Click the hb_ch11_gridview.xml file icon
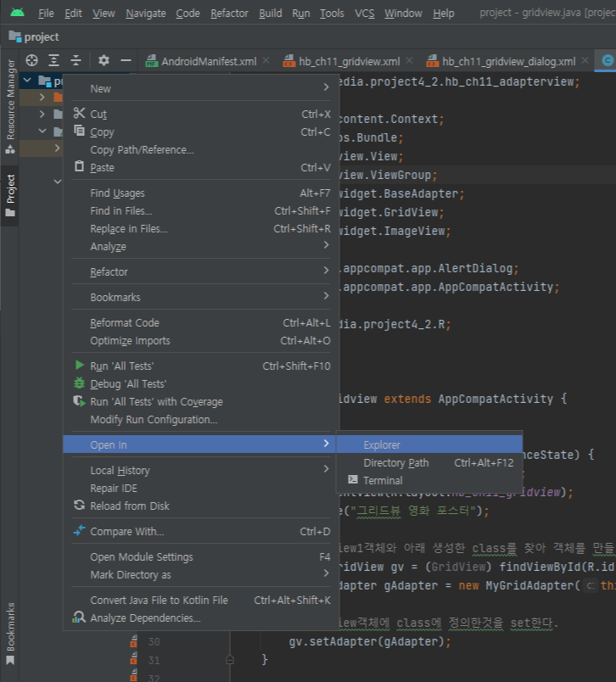The height and width of the screenshot is (682, 616). [x=288, y=61]
